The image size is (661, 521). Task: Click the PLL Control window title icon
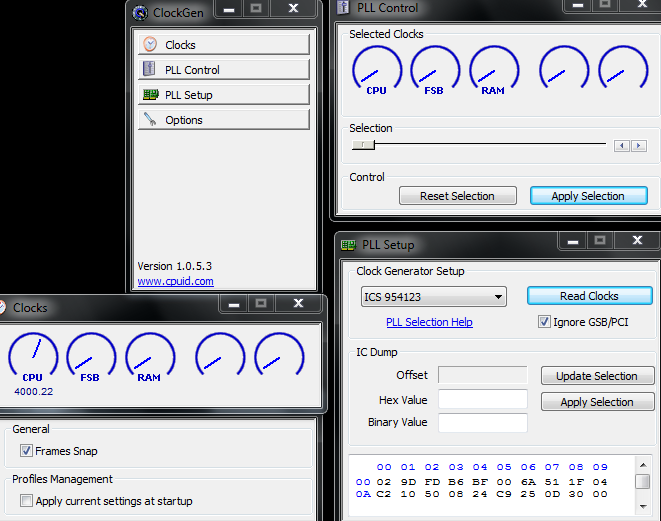(344, 7)
